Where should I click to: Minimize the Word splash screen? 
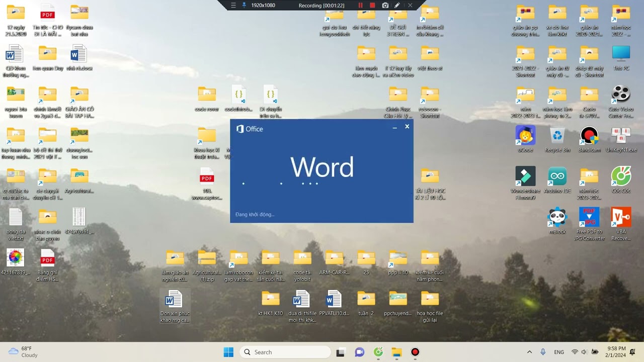pyautogui.click(x=395, y=128)
